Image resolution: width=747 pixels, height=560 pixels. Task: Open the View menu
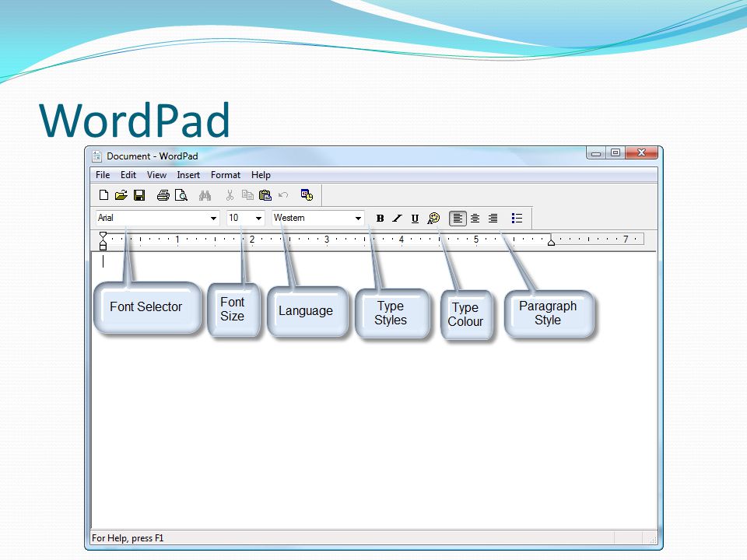156,175
